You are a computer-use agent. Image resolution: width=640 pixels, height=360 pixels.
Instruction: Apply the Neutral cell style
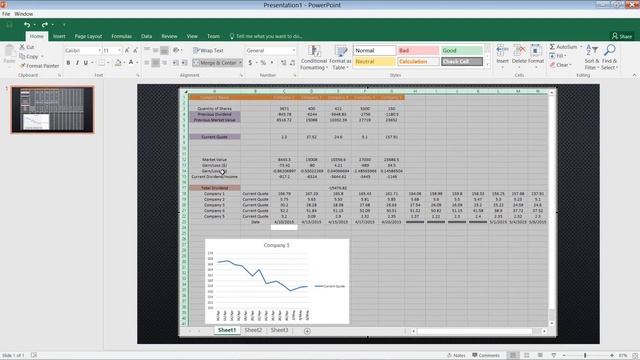click(374, 62)
